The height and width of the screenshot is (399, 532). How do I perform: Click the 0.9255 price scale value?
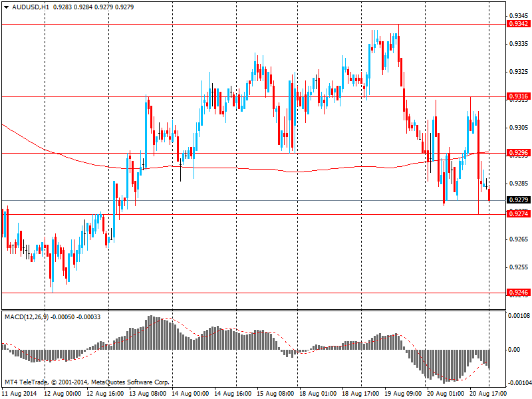[x=519, y=267]
